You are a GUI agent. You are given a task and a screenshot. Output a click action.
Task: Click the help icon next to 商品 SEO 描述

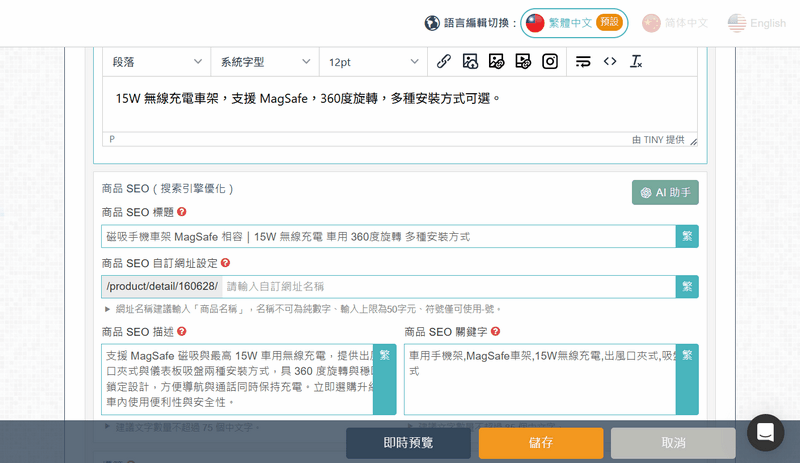pos(182,331)
